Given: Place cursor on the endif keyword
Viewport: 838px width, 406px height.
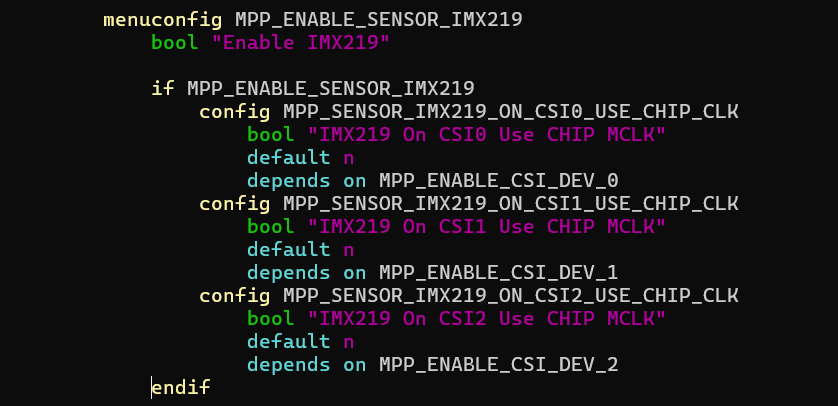Looking at the screenshot, I should coord(181,387).
